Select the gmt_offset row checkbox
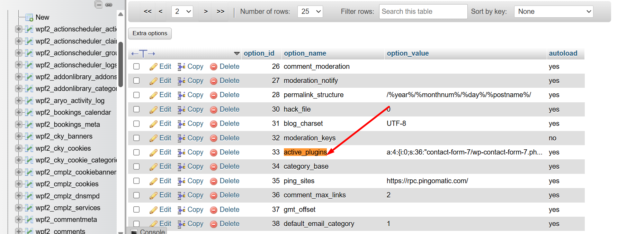The image size is (644, 234). tap(136, 209)
